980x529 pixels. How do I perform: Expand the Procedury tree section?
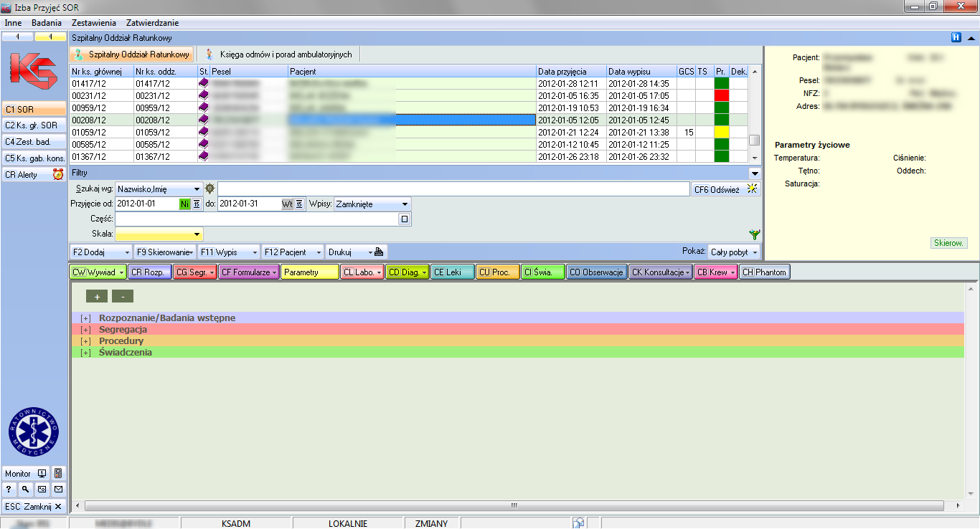[85, 341]
